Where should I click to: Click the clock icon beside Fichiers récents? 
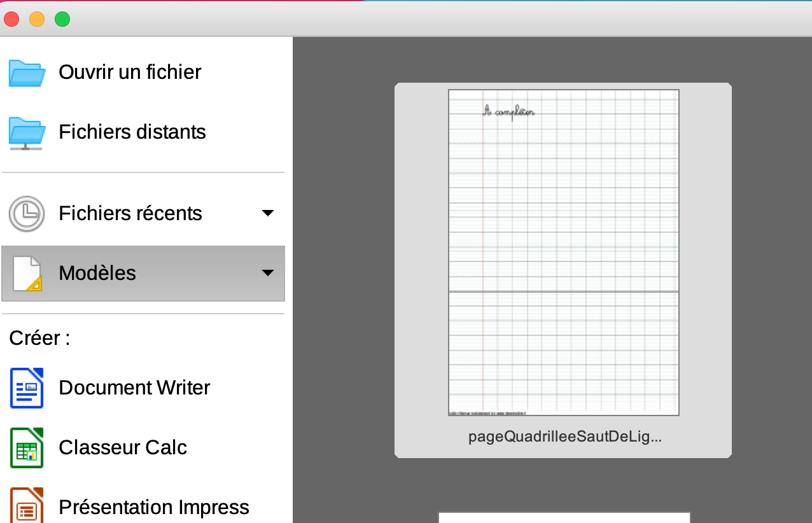click(x=27, y=214)
